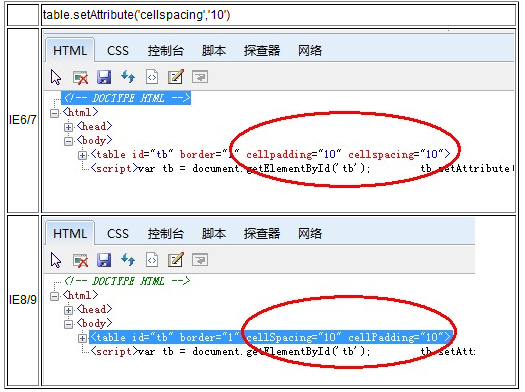Select the table id="tb" row in IE6/7 tree
The height and width of the screenshot is (392, 525).
(x=271, y=154)
